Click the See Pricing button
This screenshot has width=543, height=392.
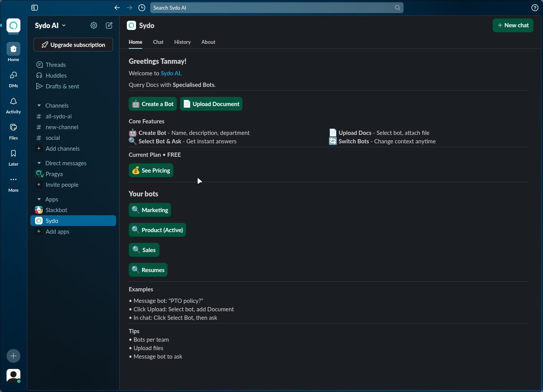click(151, 170)
